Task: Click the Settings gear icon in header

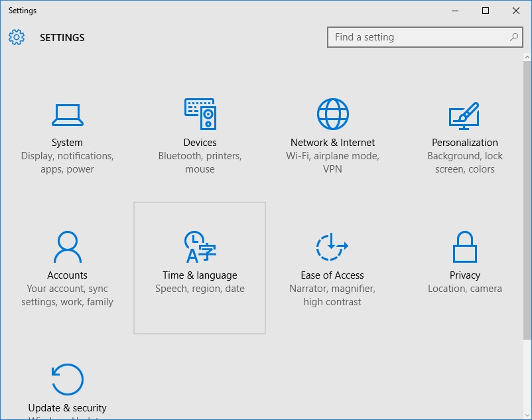Action: (17, 37)
